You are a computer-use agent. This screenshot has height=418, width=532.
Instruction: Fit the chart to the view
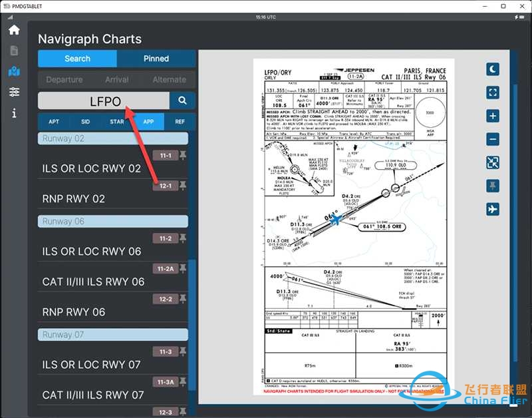(x=493, y=162)
